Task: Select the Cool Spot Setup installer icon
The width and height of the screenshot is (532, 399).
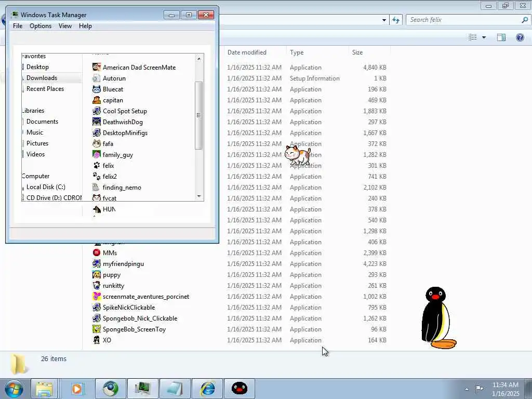Action: pos(97,111)
